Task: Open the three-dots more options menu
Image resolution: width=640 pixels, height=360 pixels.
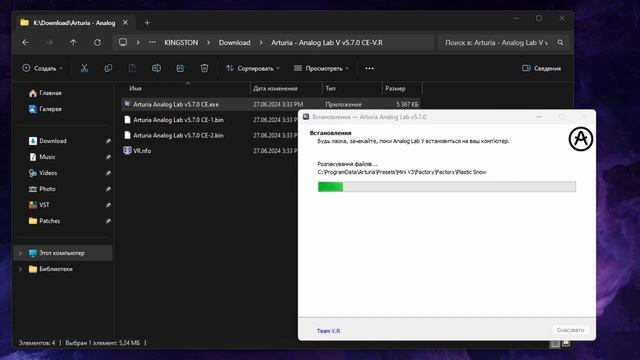Action: [369, 68]
